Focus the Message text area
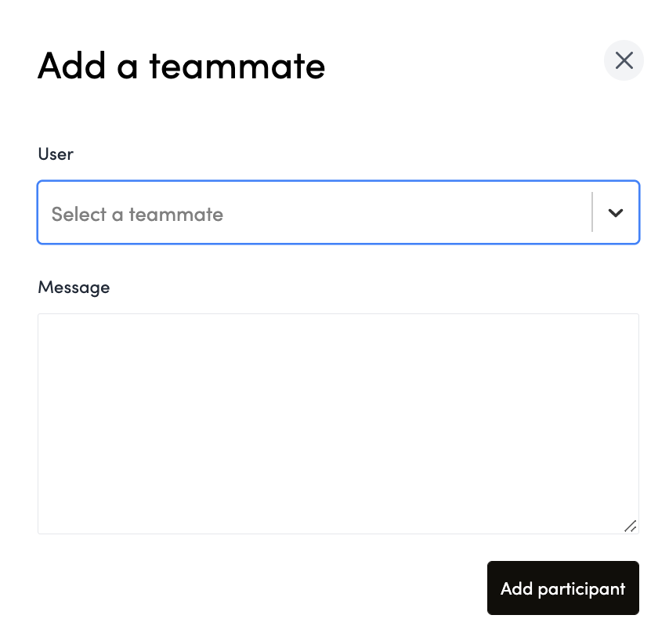669x644 pixels. (x=338, y=423)
